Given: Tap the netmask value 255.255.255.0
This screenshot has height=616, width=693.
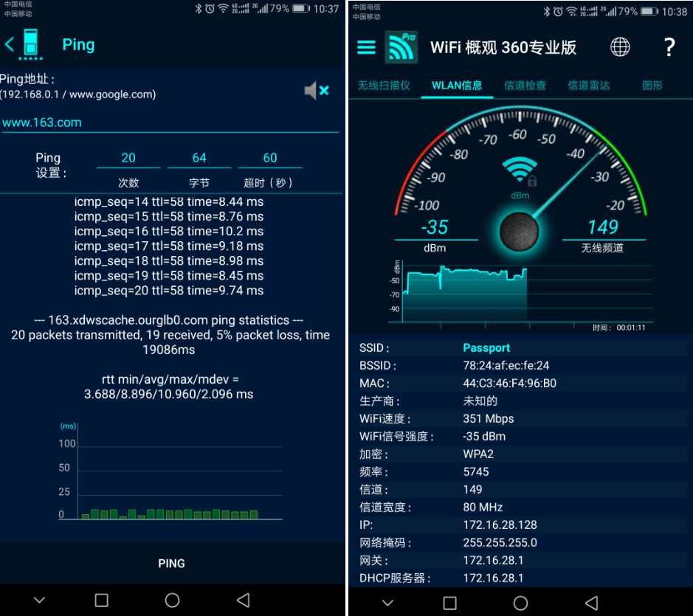Looking at the screenshot, I should 500,543.
